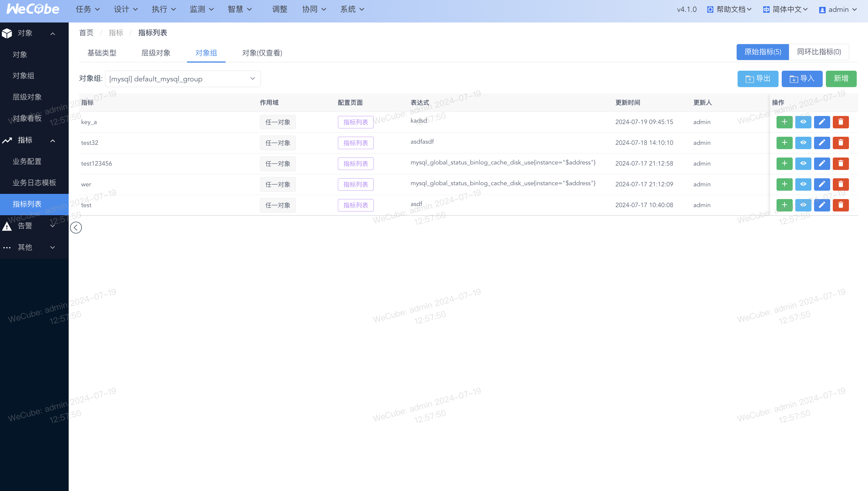Click the cube icon next to 对象
Viewport: 868px width, 491px height.
click(x=7, y=33)
